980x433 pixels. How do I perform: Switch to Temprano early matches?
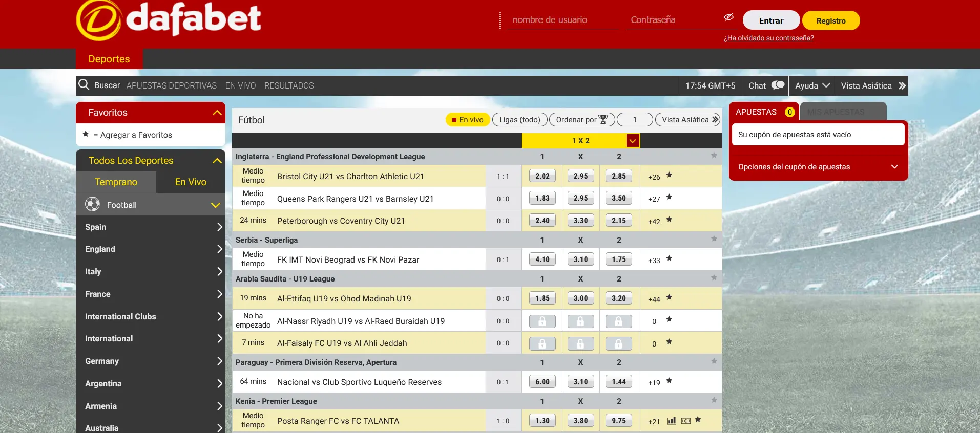coord(116,182)
